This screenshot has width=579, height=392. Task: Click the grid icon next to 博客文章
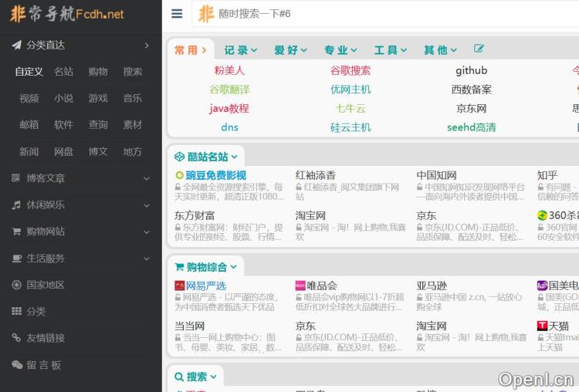point(15,178)
